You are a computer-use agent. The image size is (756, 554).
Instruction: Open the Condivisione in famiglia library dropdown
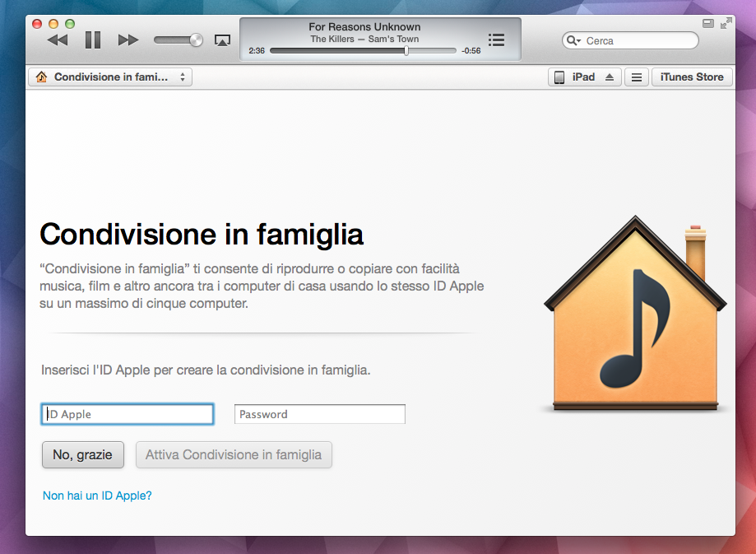click(110, 77)
